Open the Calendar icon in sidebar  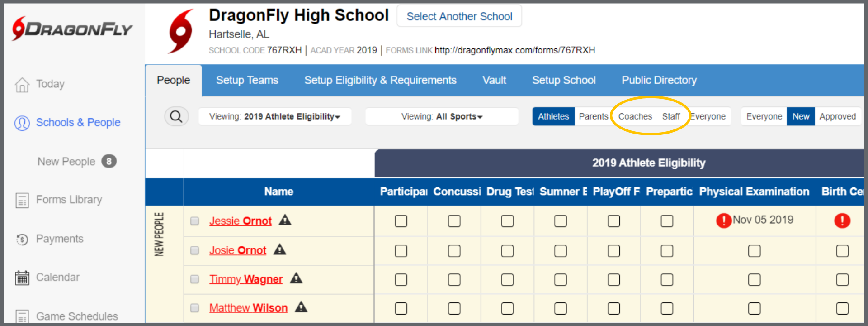coord(22,278)
